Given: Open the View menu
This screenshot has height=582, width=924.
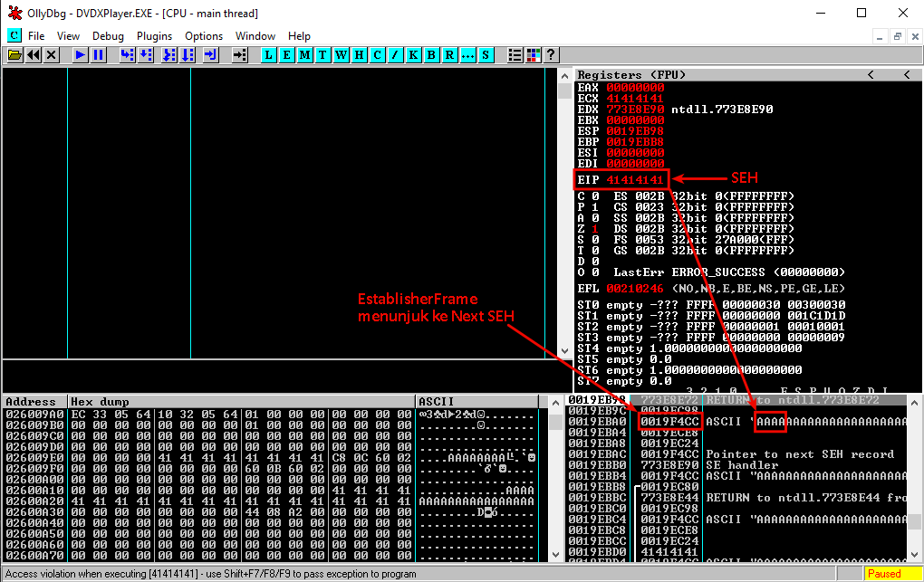Looking at the screenshot, I should click(x=68, y=36).
